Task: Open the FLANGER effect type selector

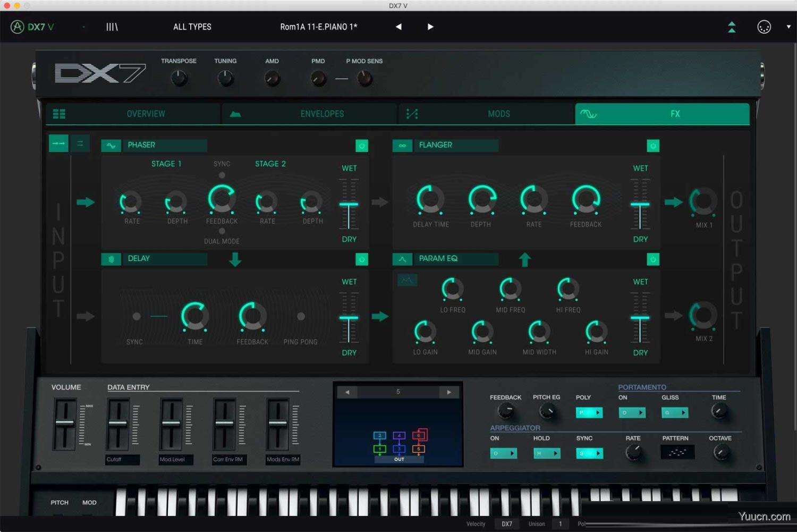Action: [x=456, y=145]
